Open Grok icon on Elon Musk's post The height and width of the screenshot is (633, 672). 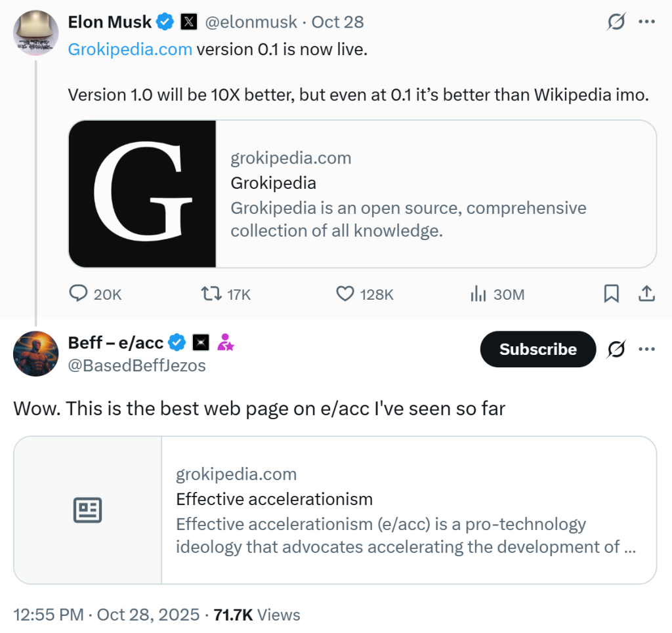point(616,22)
